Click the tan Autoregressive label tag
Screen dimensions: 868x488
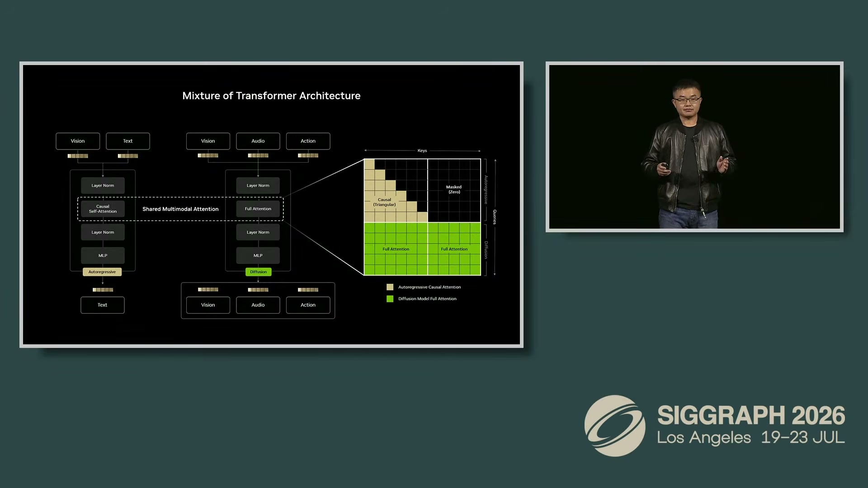point(102,272)
